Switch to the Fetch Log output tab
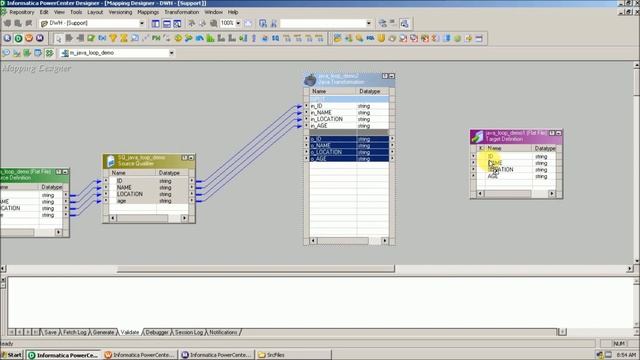 (x=75, y=332)
